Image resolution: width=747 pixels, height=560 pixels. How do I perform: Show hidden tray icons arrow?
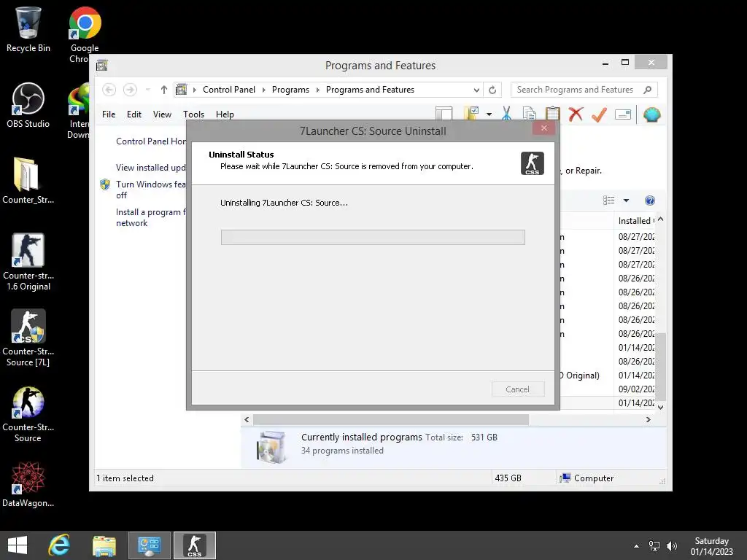pyautogui.click(x=636, y=546)
